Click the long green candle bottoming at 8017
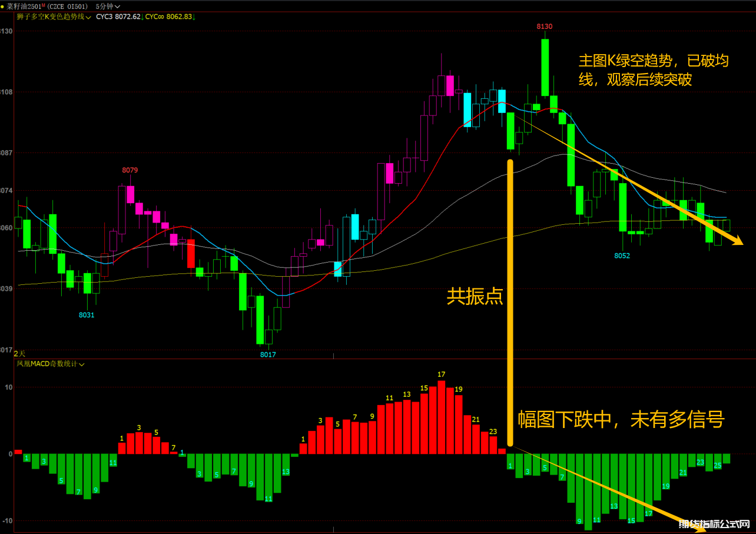Screen dimensions: 756x534 260,320
